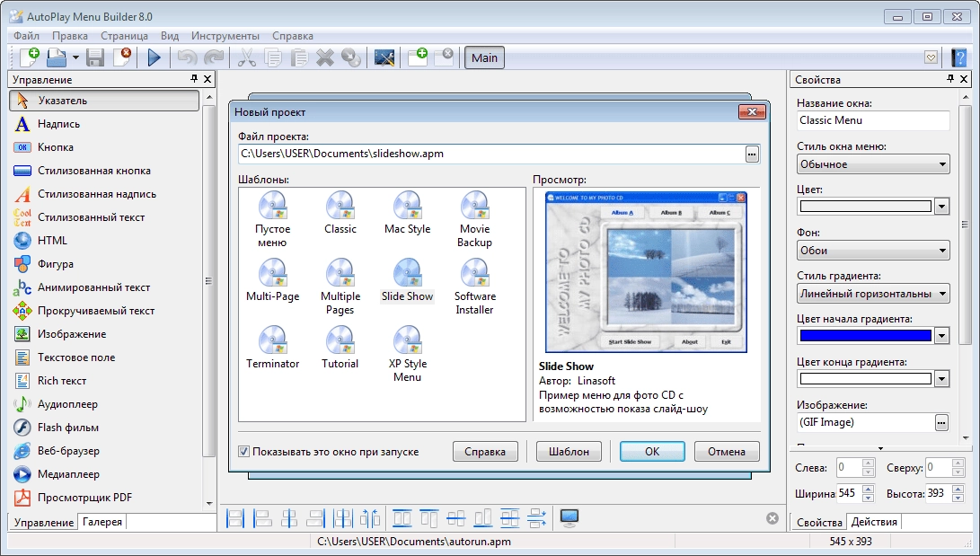The width and height of the screenshot is (980, 556).
Task: Click the Файл проекта path field
Action: pyautogui.click(x=491, y=154)
